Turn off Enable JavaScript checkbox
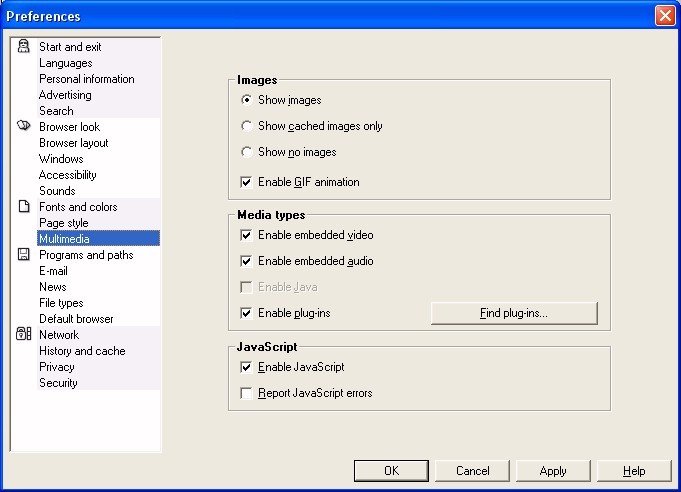This screenshot has height=492, width=681. (246, 367)
